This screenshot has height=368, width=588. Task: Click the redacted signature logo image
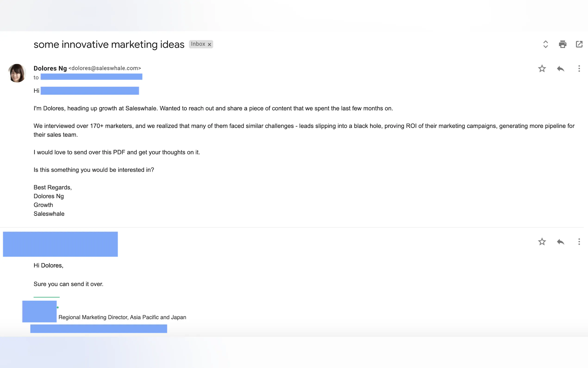point(39,311)
